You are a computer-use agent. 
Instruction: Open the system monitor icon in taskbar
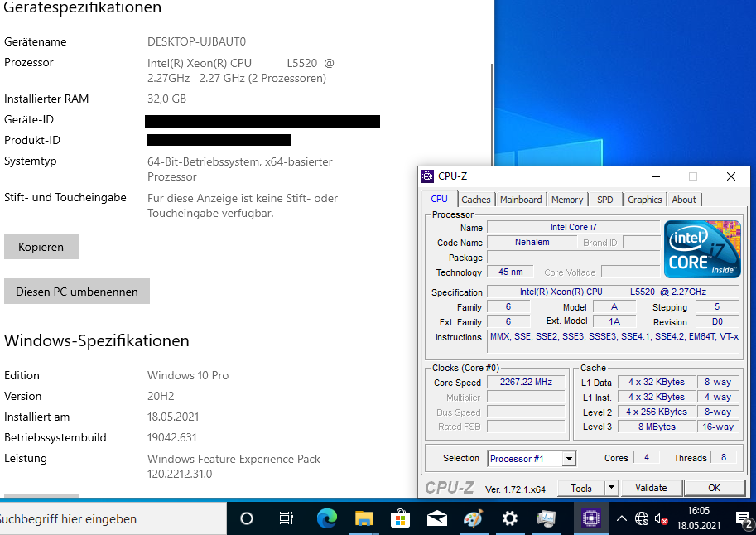(x=547, y=518)
